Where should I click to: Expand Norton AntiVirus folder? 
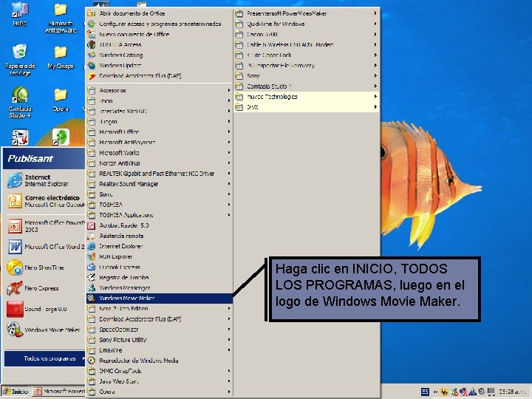160,163
